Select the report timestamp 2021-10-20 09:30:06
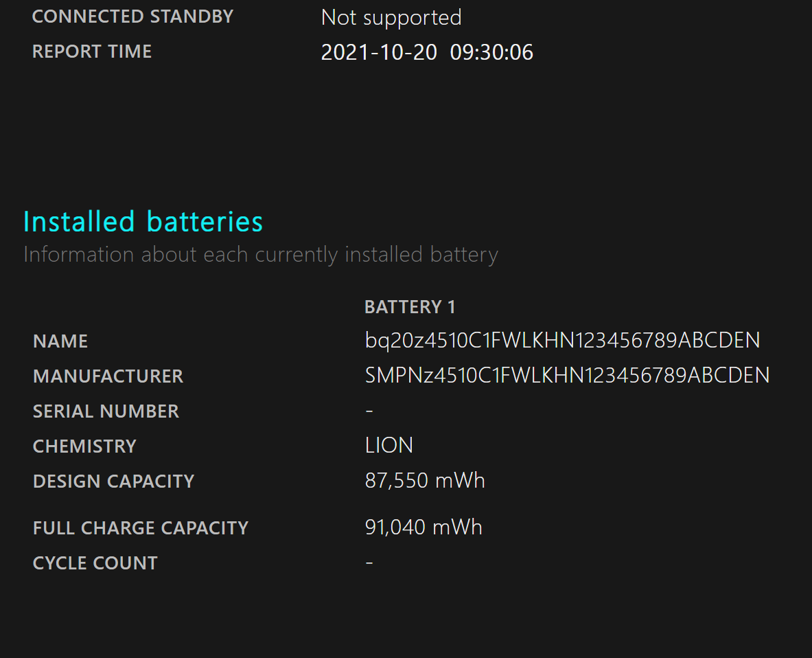Image resolution: width=812 pixels, height=658 pixels. click(427, 53)
